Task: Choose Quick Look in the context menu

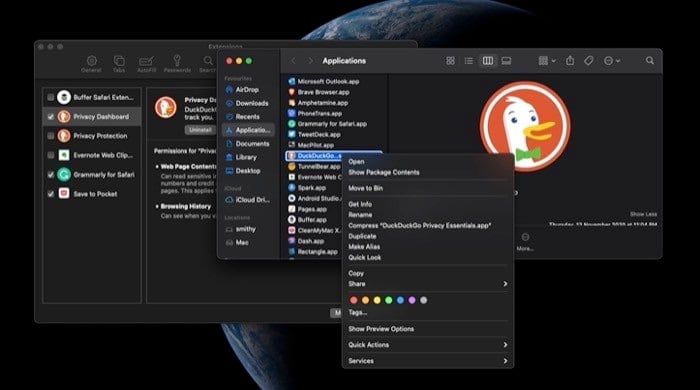Action: pyautogui.click(x=428, y=257)
